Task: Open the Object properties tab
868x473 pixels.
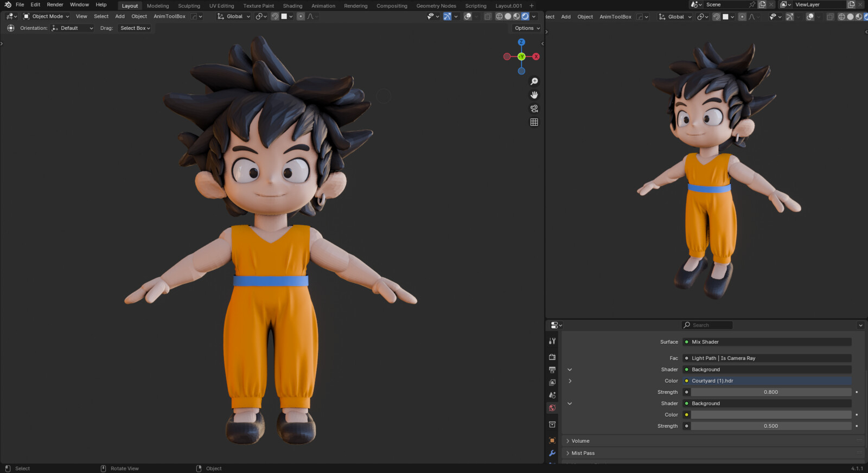Action: point(552,440)
